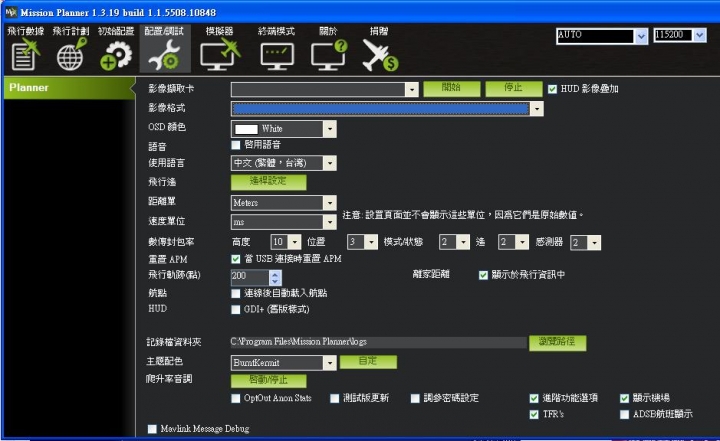Toggle 進階功能選項 advanced view checkbox

[534, 398]
